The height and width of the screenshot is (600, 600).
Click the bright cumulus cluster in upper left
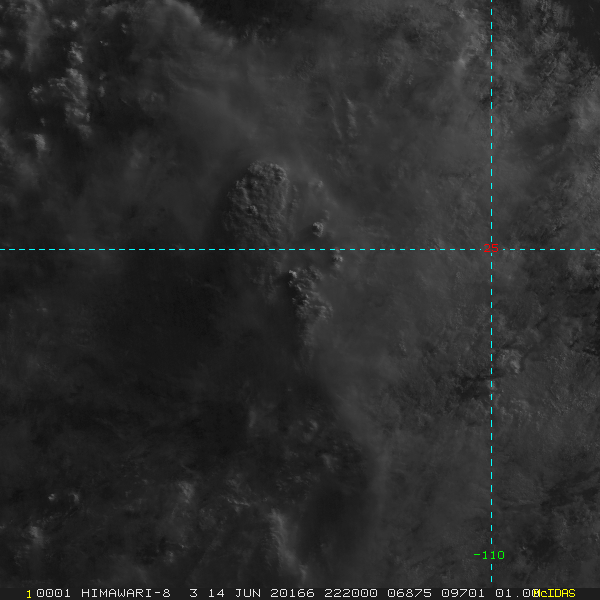click(73, 96)
